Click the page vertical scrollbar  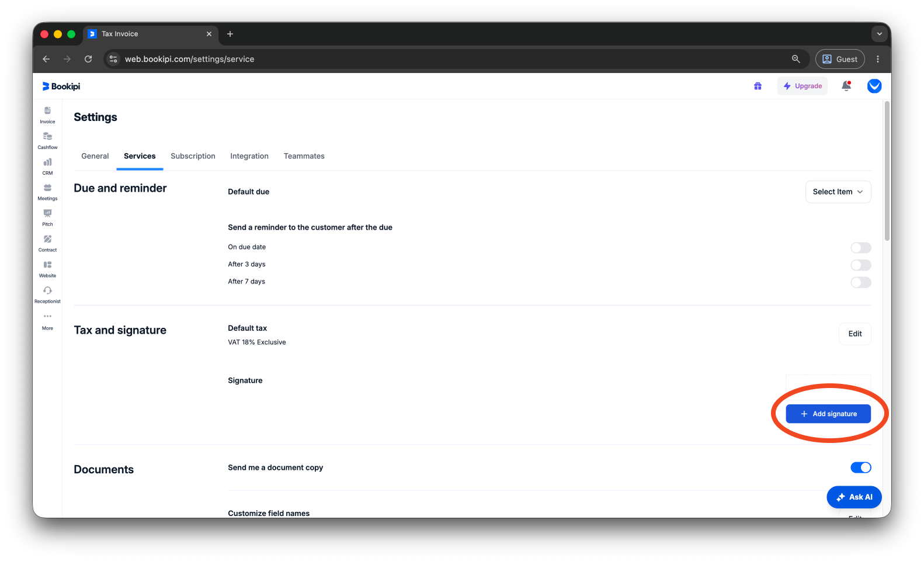[887, 171]
